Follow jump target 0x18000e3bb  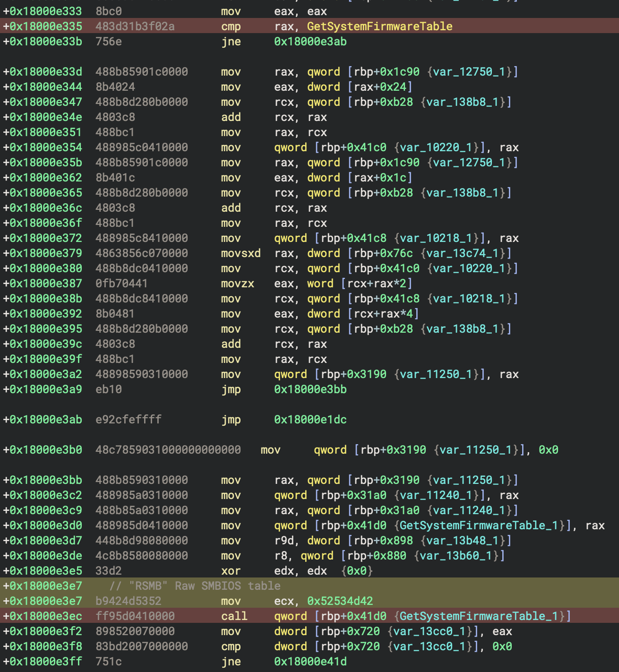point(310,389)
